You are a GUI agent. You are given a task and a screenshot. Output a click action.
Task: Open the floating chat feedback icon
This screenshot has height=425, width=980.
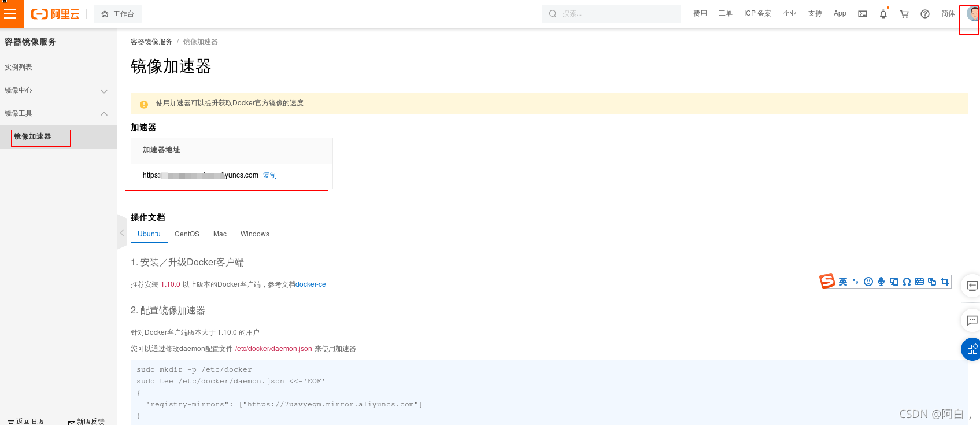[972, 320]
